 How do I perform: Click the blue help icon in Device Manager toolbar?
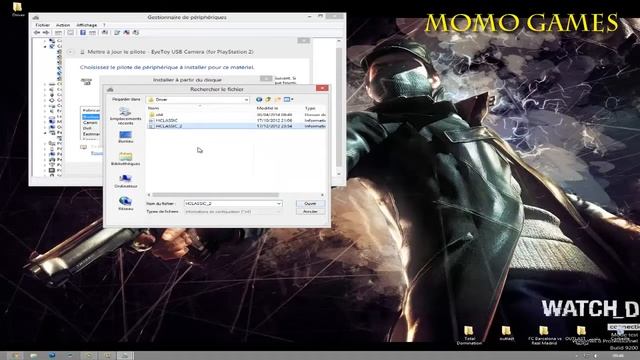click(x=82, y=32)
